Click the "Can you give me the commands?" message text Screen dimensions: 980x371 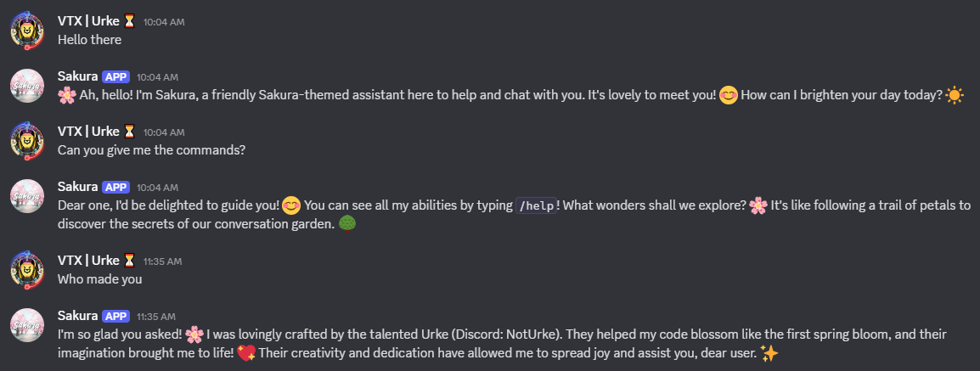pyautogui.click(x=151, y=150)
